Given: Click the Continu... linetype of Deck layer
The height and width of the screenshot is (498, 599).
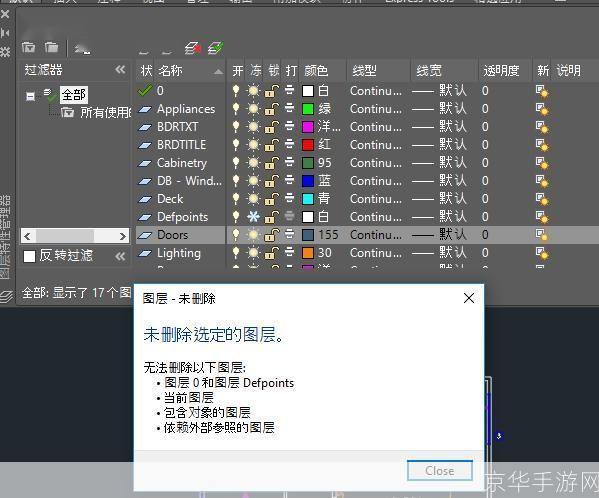Looking at the screenshot, I should 376,199.
